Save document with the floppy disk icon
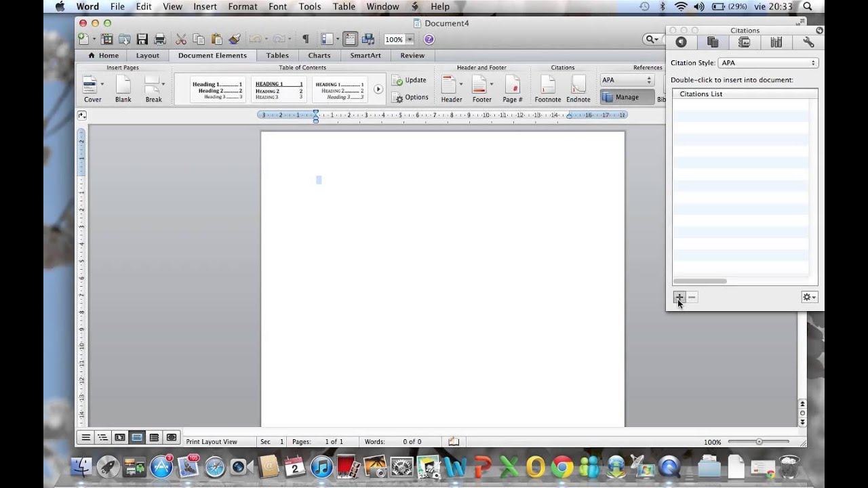Image resolution: width=868 pixels, height=488 pixels. 142,39
